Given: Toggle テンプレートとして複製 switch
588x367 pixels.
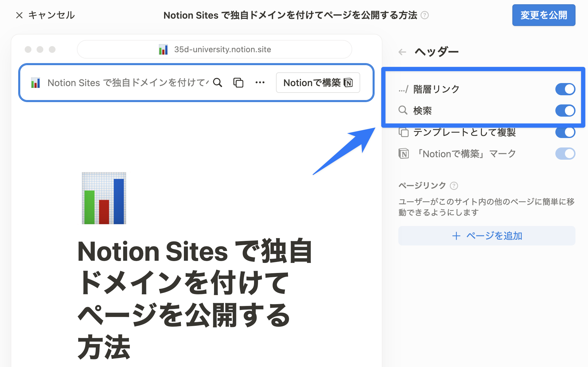Looking at the screenshot, I should 565,132.
